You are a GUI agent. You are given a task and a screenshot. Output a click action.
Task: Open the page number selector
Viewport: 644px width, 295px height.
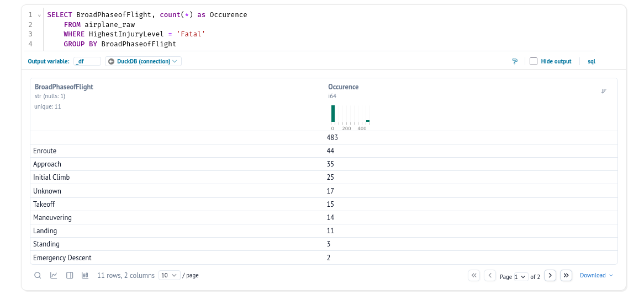[x=520, y=277]
